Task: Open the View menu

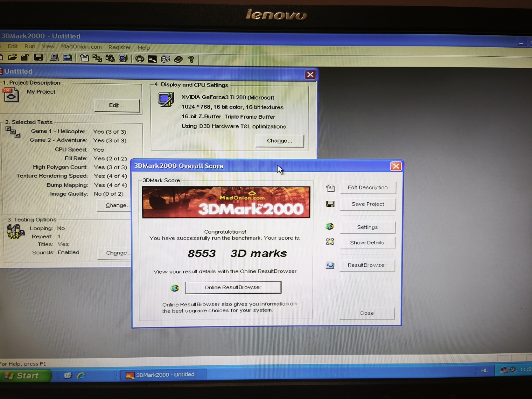Action: tap(48, 46)
